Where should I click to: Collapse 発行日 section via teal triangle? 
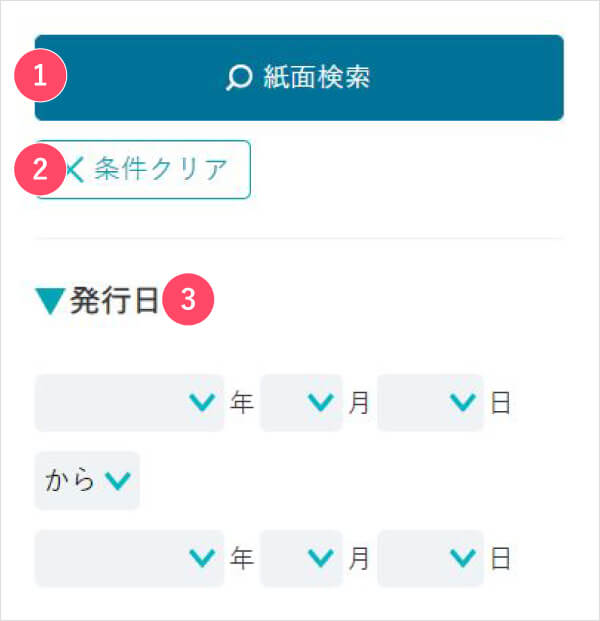50,301
